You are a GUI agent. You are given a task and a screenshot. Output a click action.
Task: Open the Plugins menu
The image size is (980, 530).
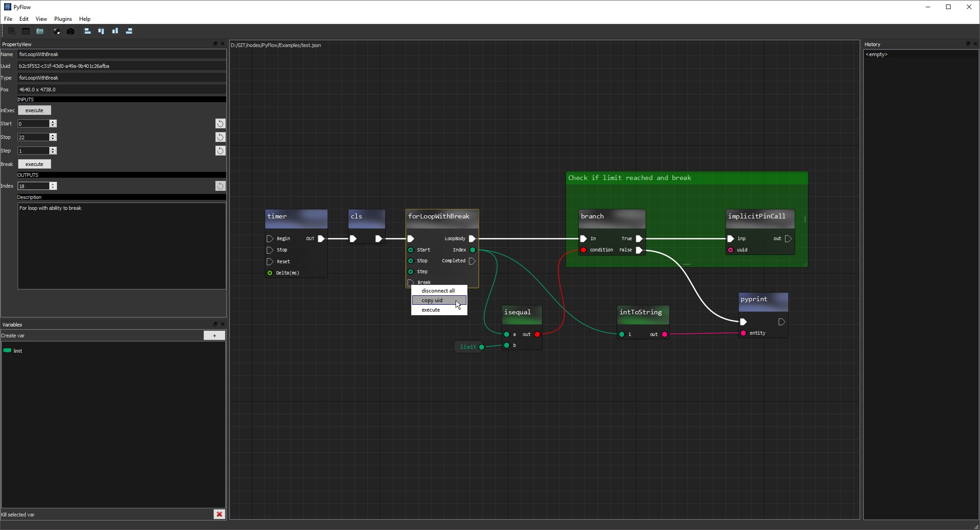tap(63, 19)
